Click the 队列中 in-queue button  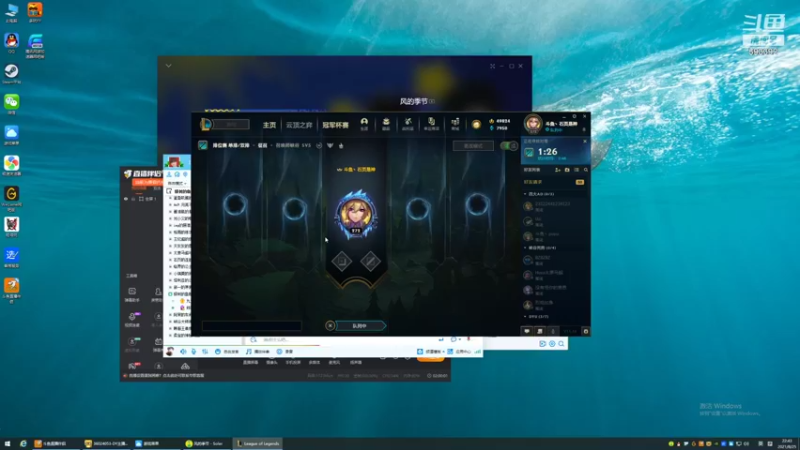[360, 326]
